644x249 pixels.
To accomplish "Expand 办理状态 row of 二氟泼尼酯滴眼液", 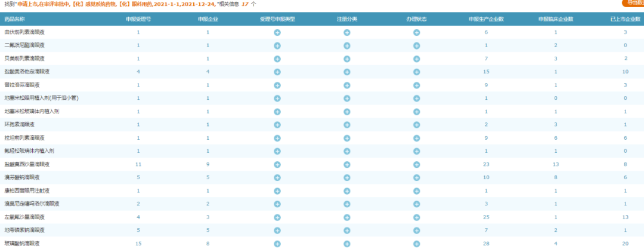I will point(416,46).
